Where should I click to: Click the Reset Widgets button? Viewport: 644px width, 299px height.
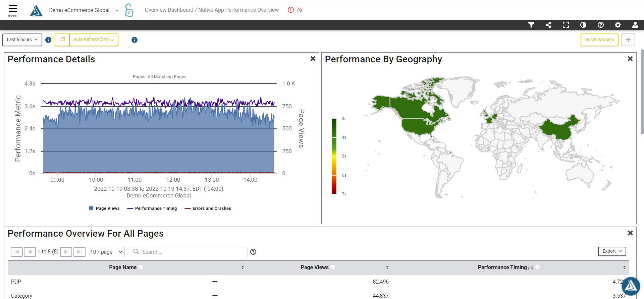(x=599, y=40)
